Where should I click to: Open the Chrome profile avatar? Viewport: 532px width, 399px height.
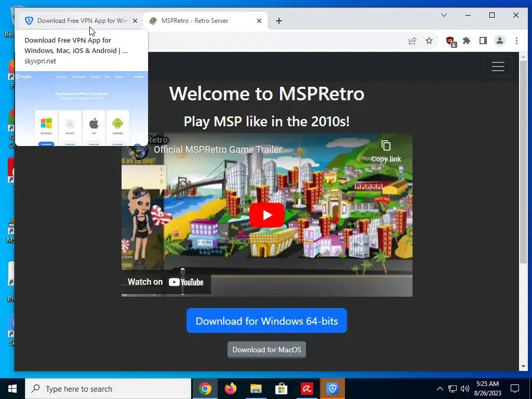tap(499, 41)
